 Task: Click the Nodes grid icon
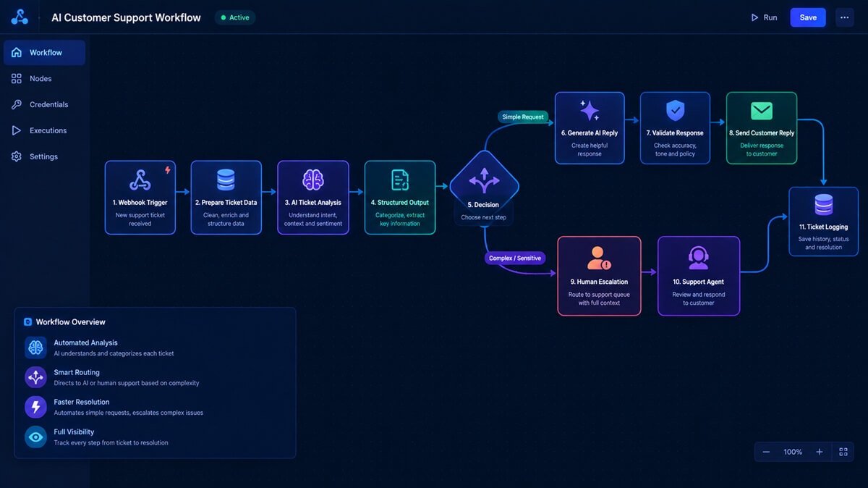(x=17, y=78)
